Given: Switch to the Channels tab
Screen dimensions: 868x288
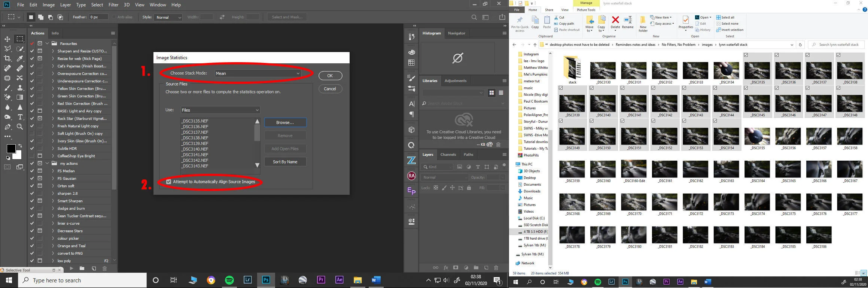Looking at the screenshot, I should point(448,154).
